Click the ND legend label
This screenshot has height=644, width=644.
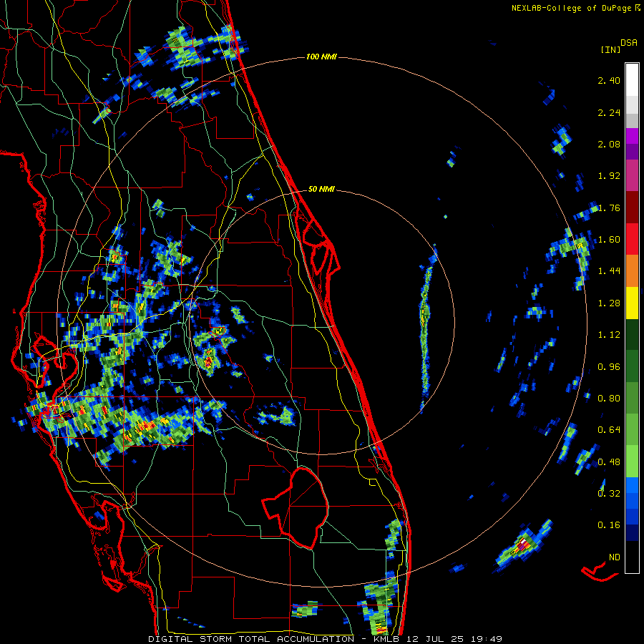click(x=615, y=557)
